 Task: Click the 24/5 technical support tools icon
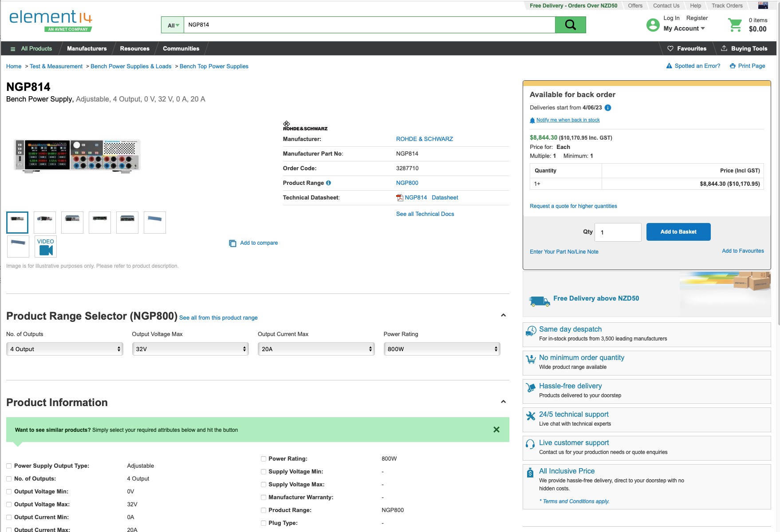point(531,416)
